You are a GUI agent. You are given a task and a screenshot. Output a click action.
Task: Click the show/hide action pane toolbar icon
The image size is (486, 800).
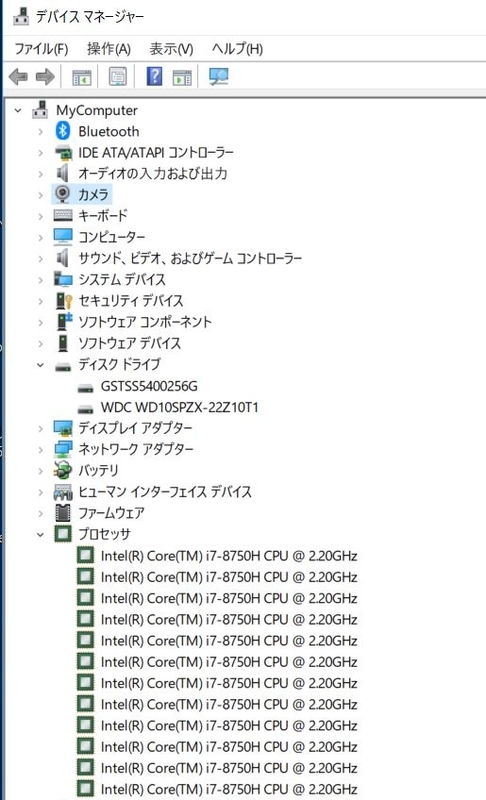(x=182, y=77)
